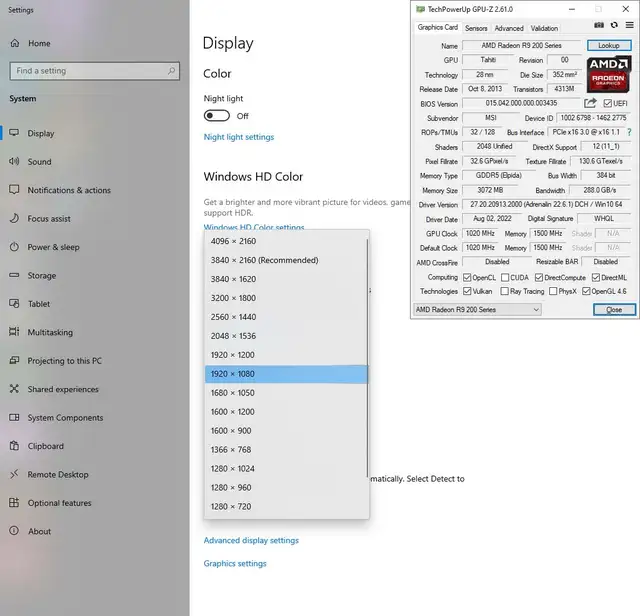Select 3840 × 2160 (Recommended) resolution
Image resolution: width=640 pixels, height=616 pixels.
click(286, 260)
